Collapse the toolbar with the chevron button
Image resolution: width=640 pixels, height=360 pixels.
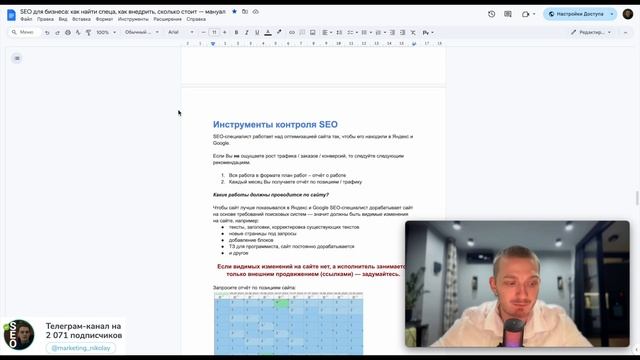point(625,32)
